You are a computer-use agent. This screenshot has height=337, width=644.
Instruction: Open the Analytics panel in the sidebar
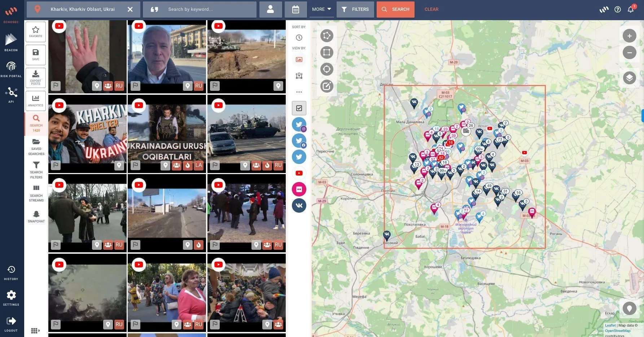tap(36, 101)
